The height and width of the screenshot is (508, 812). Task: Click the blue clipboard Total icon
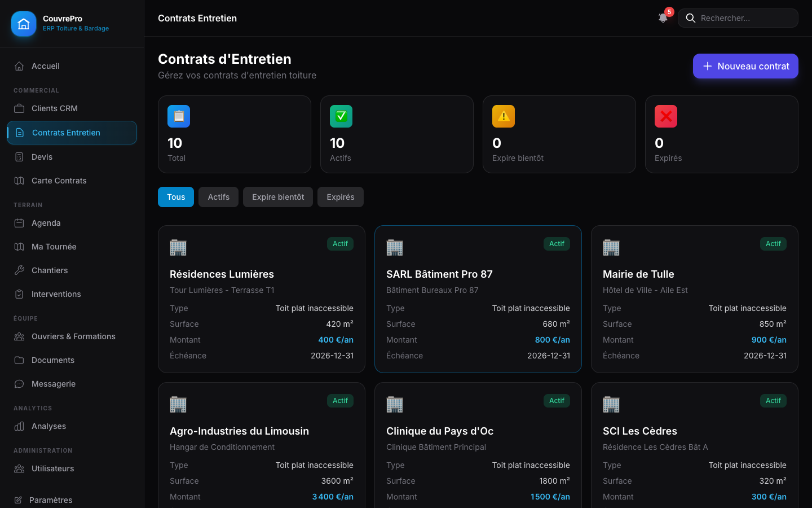tap(179, 116)
